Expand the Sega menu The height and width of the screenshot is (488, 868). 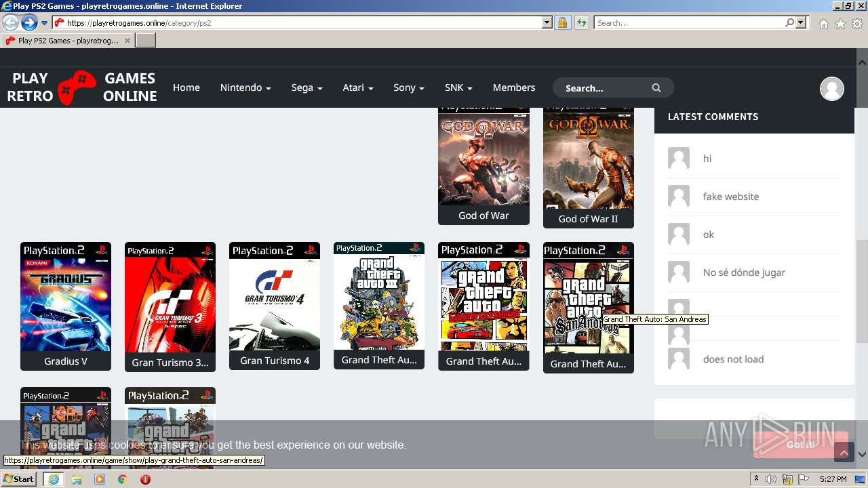click(x=307, y=87)
